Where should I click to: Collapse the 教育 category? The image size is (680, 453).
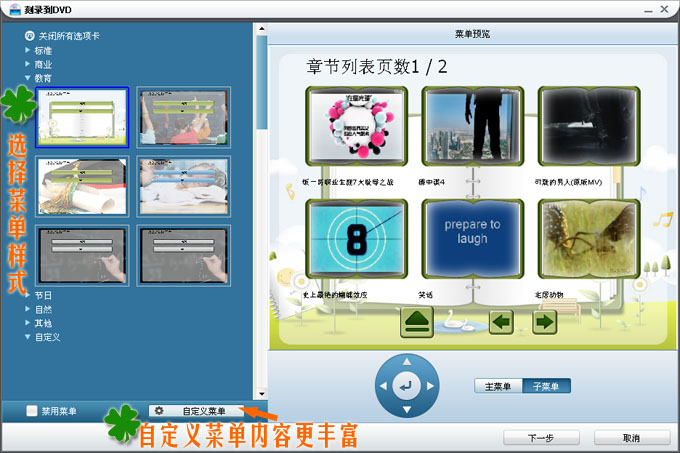tap(27, 78)
